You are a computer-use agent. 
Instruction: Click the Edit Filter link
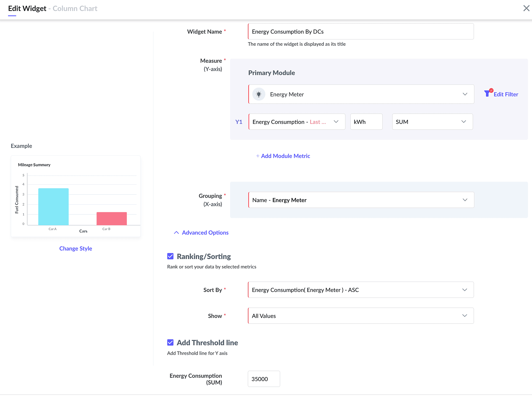click(x=505, y=94)
